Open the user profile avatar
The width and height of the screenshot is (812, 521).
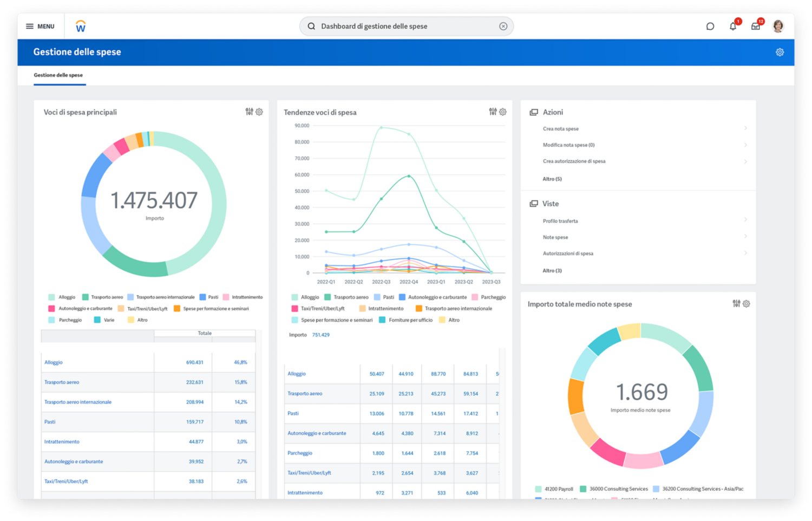(778, 26)
